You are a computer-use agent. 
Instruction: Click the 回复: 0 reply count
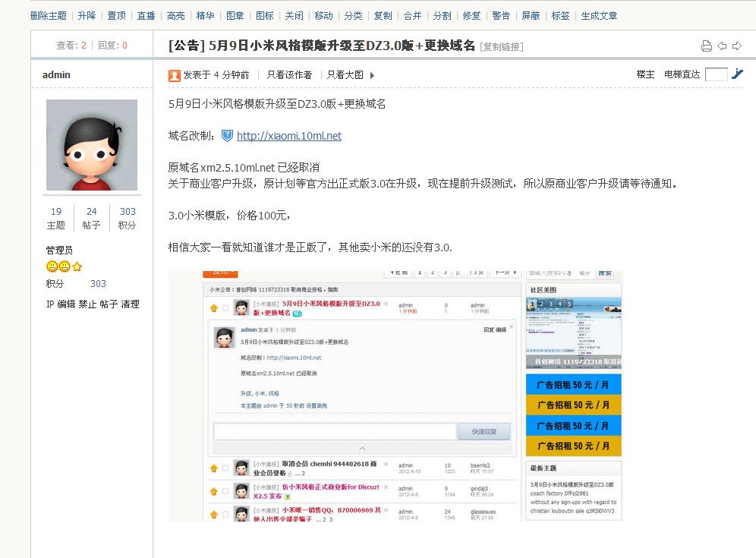point(112,46)
